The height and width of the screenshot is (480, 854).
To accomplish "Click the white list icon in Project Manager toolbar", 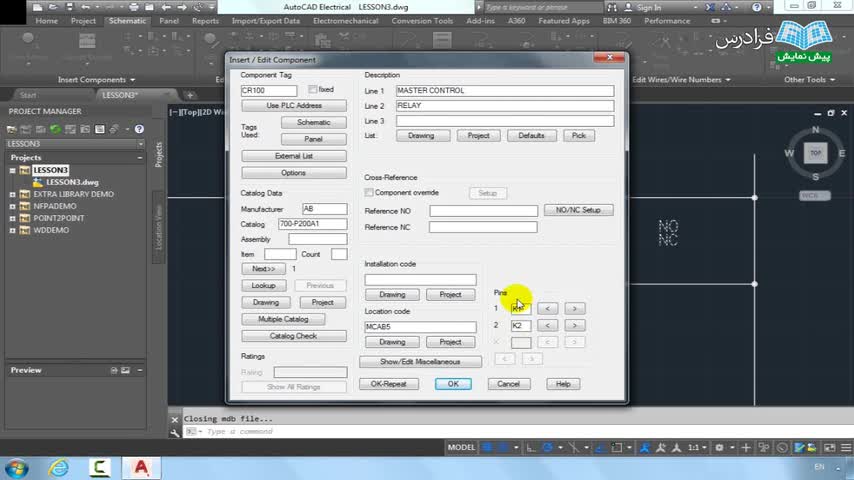I will [100, 129].
